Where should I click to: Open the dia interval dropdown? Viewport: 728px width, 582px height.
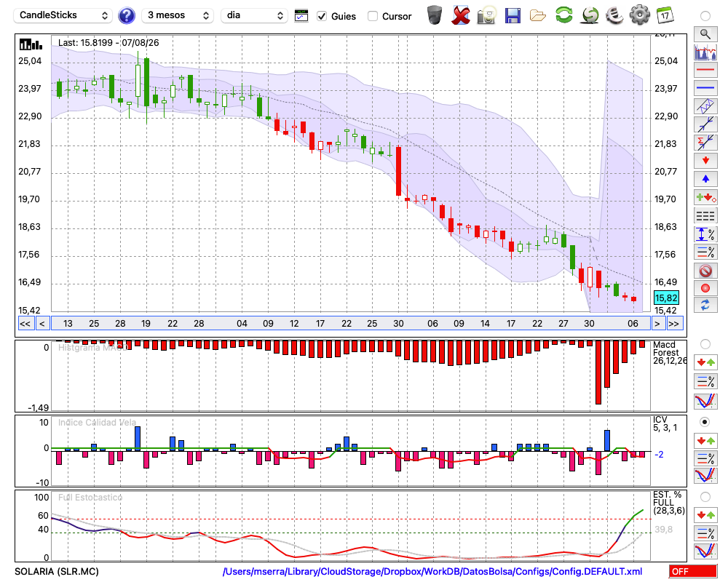click(253, 15)
